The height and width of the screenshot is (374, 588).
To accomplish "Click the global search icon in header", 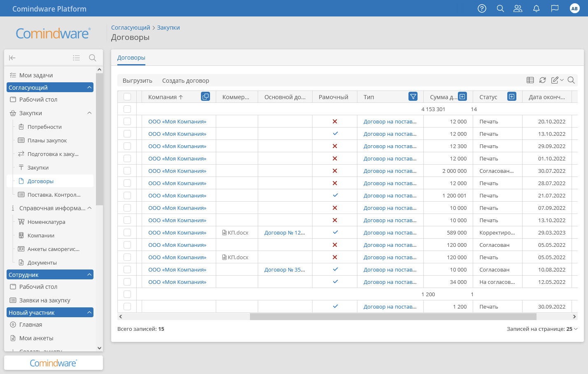I will click(500, 8).
